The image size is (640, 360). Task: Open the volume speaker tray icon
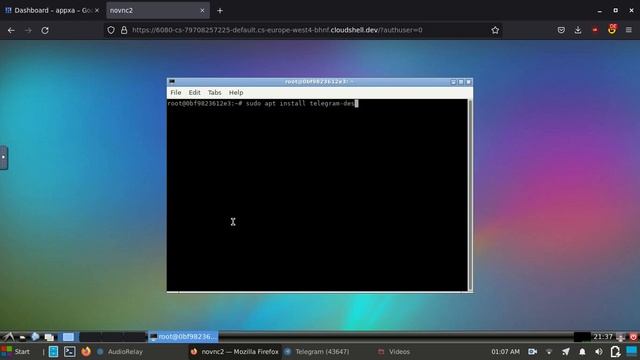click(599, 351)
